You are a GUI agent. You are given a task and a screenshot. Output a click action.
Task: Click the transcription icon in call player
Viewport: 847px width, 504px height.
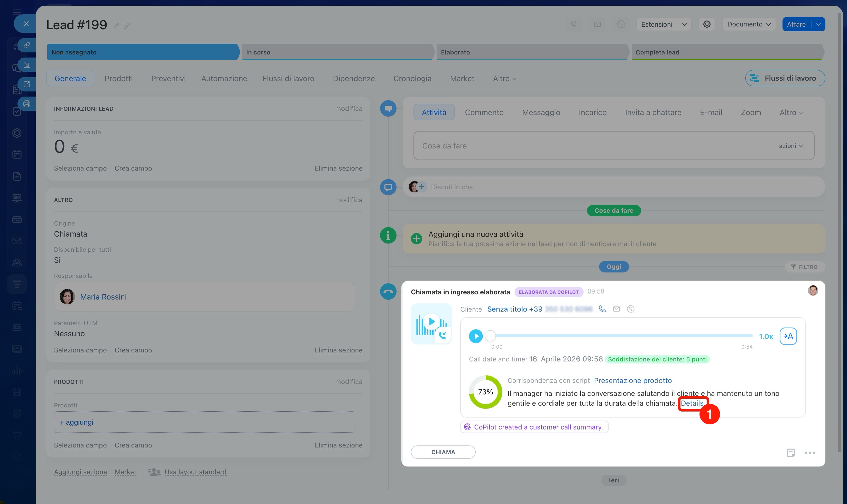[x=788, y=336]
